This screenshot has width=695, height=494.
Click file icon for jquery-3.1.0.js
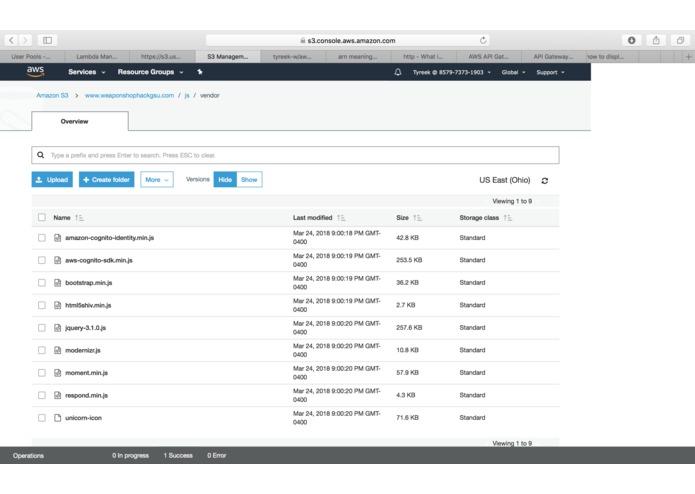point(58,328)
